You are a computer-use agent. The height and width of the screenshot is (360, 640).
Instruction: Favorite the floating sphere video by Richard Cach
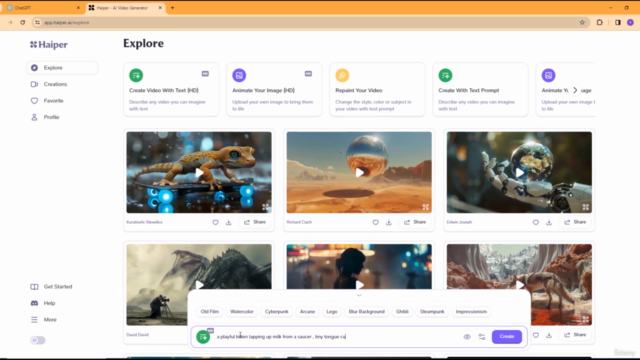[376, 222]
